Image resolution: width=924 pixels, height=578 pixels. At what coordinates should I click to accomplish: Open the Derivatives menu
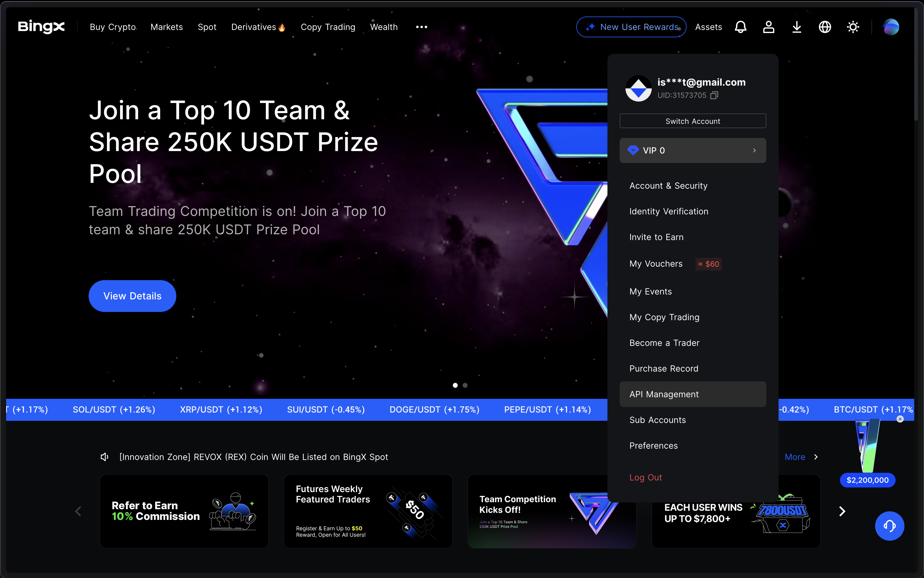[258, 27]
